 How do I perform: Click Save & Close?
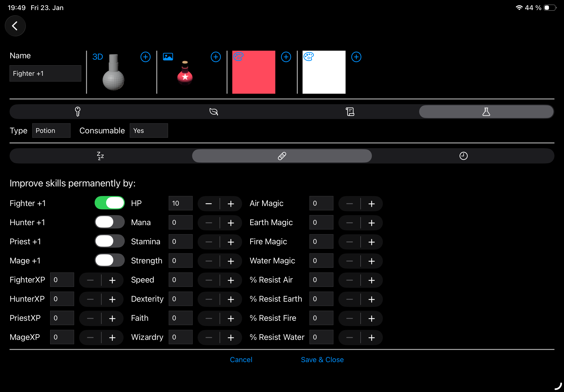click(322, 359)
